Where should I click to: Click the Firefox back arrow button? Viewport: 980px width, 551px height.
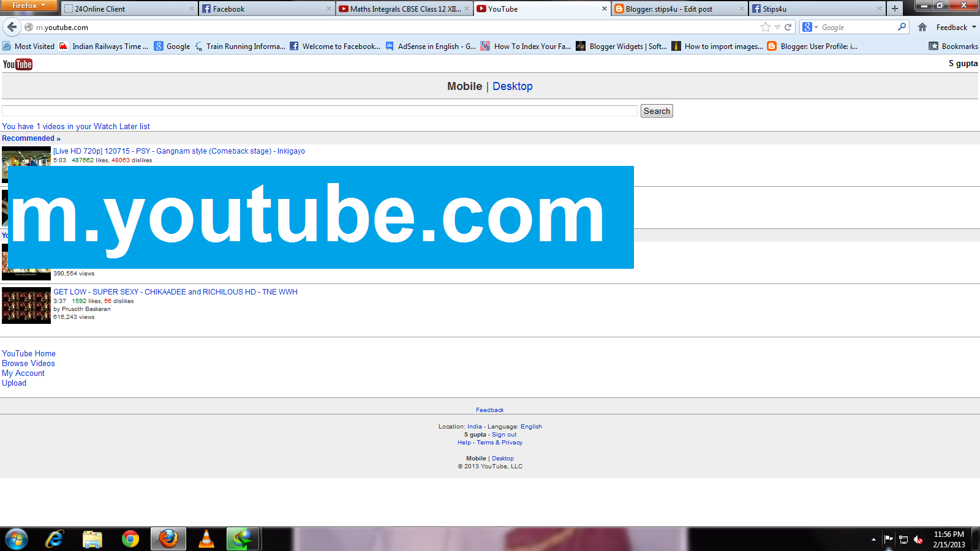[12, 27]
